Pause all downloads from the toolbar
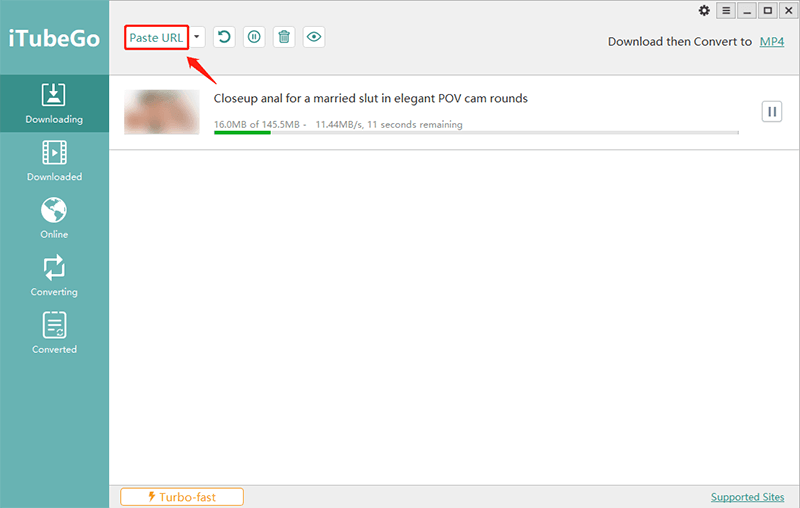The image size is (800, 508). 254,37
